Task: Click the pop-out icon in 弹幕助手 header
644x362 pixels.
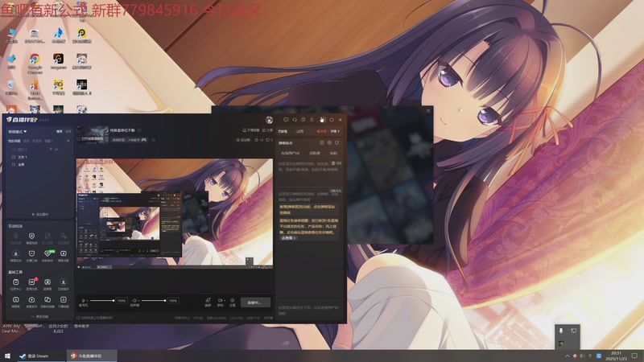Action: [322, 143]
